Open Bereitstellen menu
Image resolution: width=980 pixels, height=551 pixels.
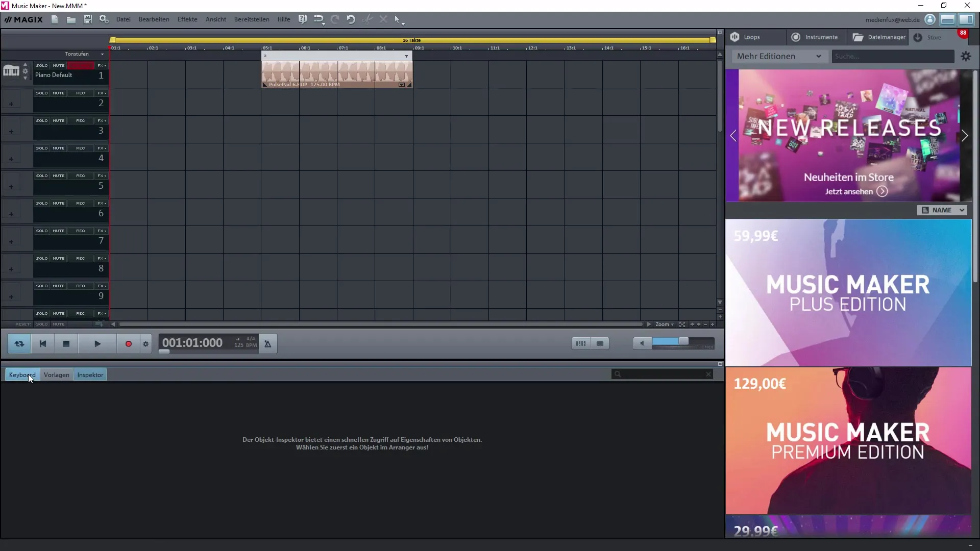(x=252, y=19)
